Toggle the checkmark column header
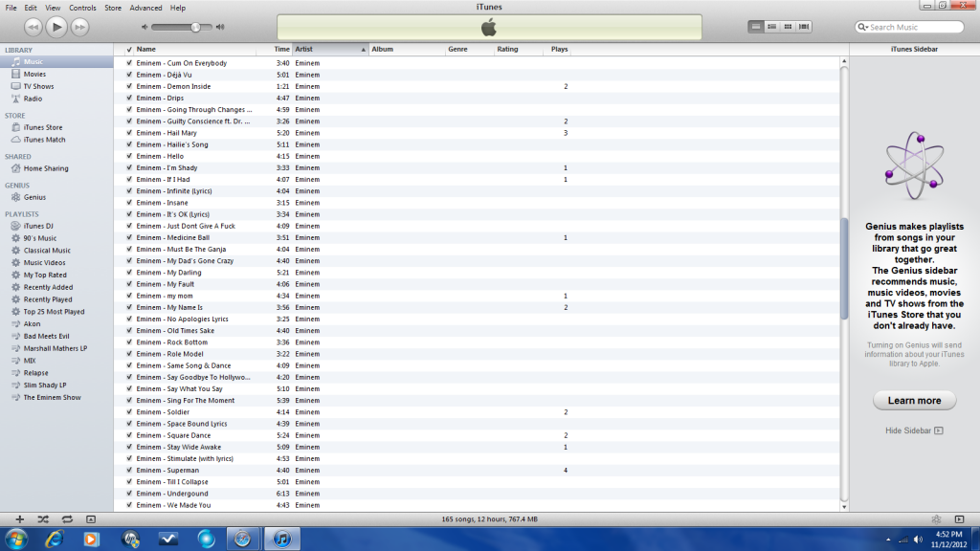980x551 pixels. [x=129, y=50]
